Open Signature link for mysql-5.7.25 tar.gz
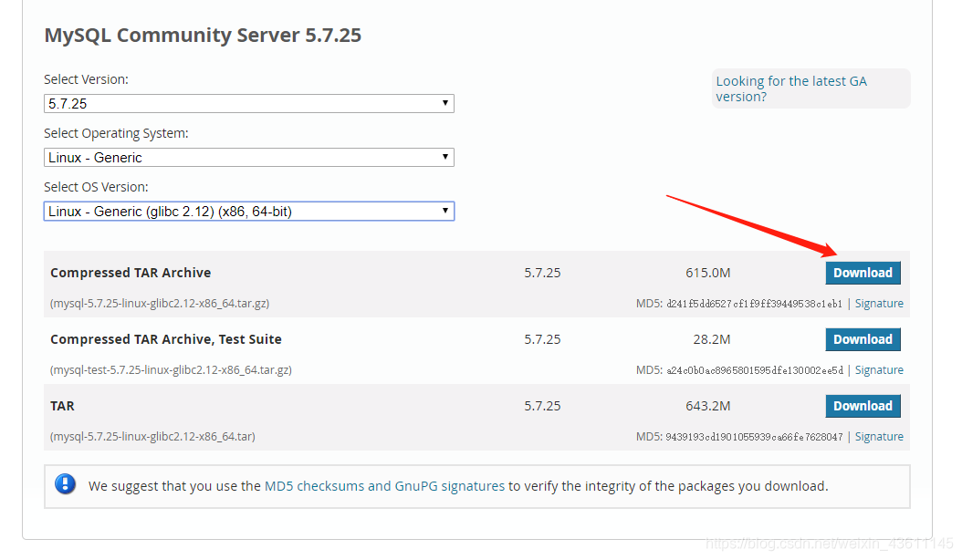The image size is (962, 560). [x=879, y=304]
